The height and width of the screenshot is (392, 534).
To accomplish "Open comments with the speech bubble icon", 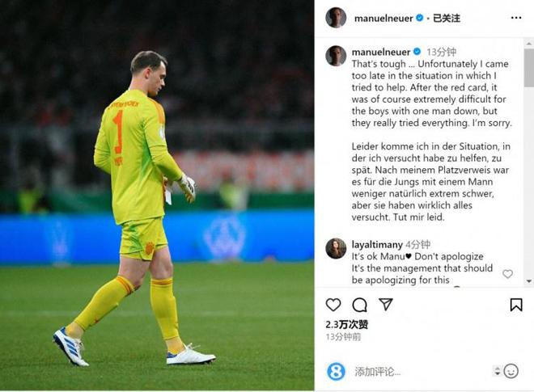I will [x=359, y=305].
